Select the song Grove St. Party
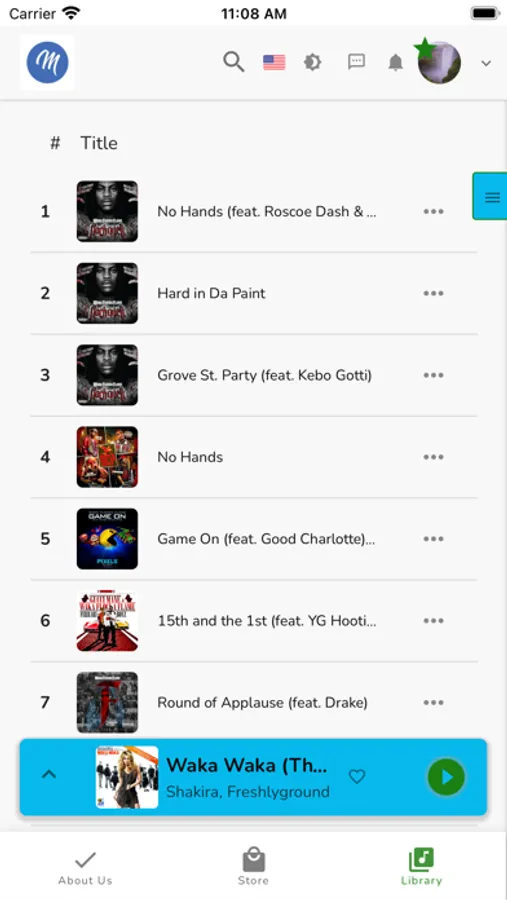The height and width of the screenshot is (900, 507). click(265, 375)
